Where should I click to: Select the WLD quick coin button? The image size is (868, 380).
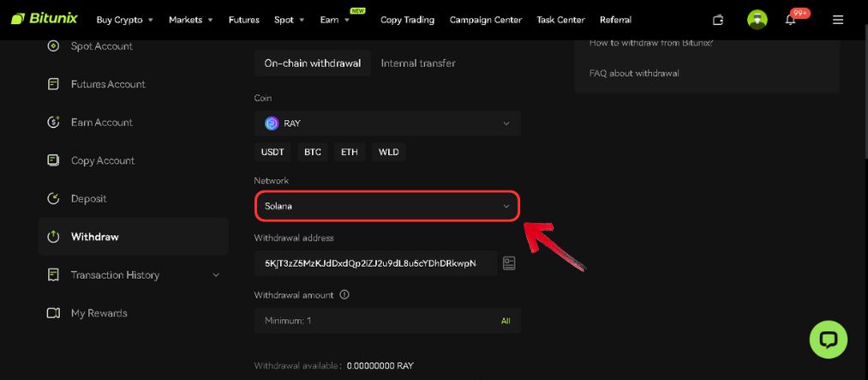click(389, 152)
